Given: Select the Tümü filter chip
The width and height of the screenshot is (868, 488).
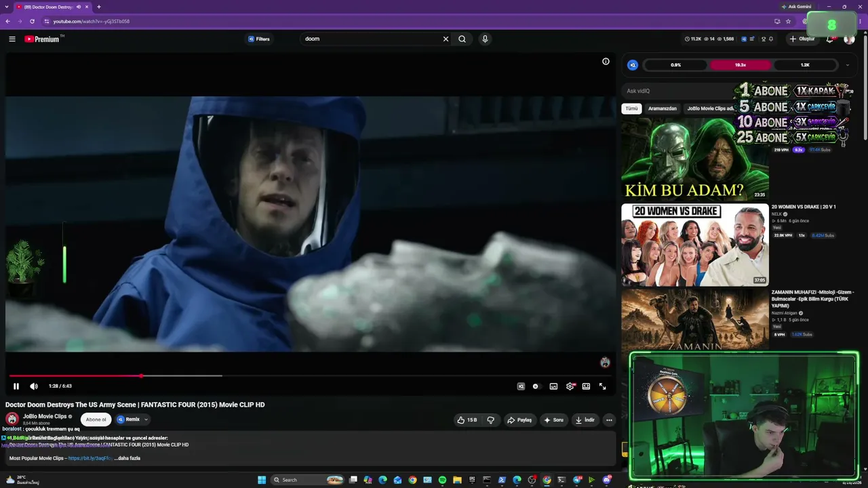Looking at the screenshot, I should [631, 108].
